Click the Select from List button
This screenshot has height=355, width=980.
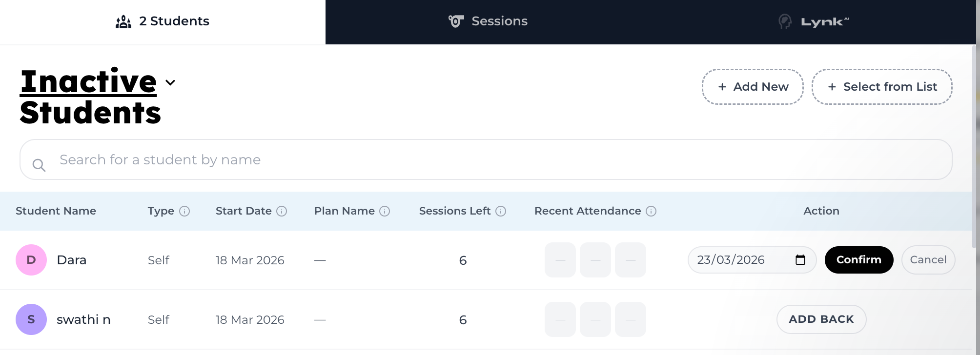click(x=882, y=87)
